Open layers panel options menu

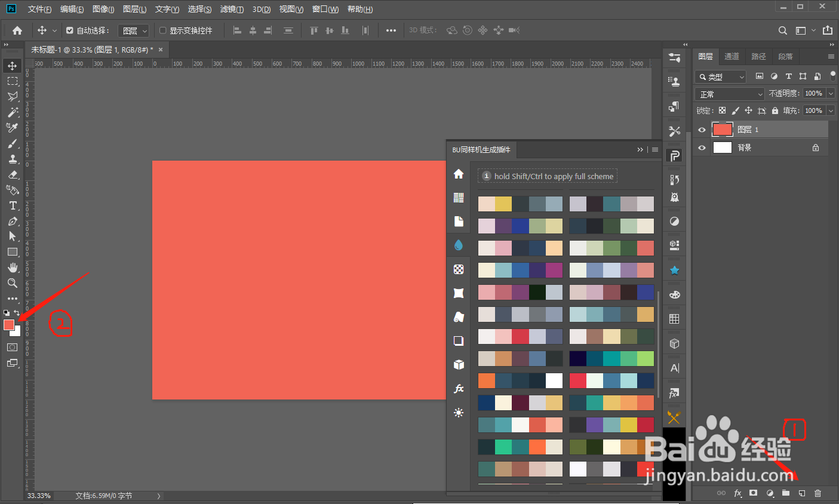[x=831, y=56]
